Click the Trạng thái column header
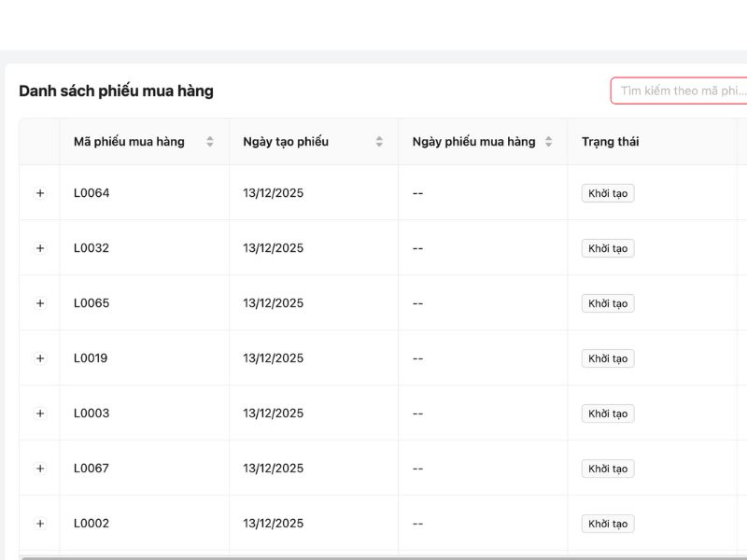Image resolution: width=747 pixels, height=560 pixels. pyautogui.click(x=611, y=142)
